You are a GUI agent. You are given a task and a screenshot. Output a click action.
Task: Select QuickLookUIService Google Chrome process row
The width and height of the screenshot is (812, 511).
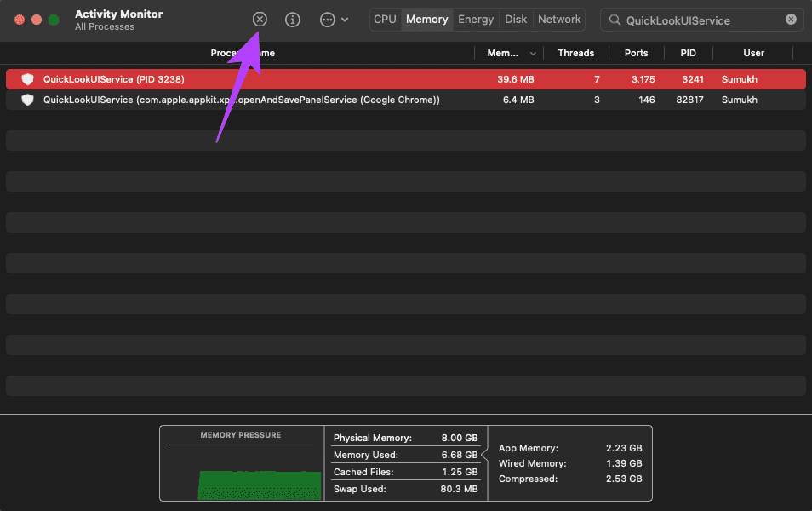pos(405,100)
